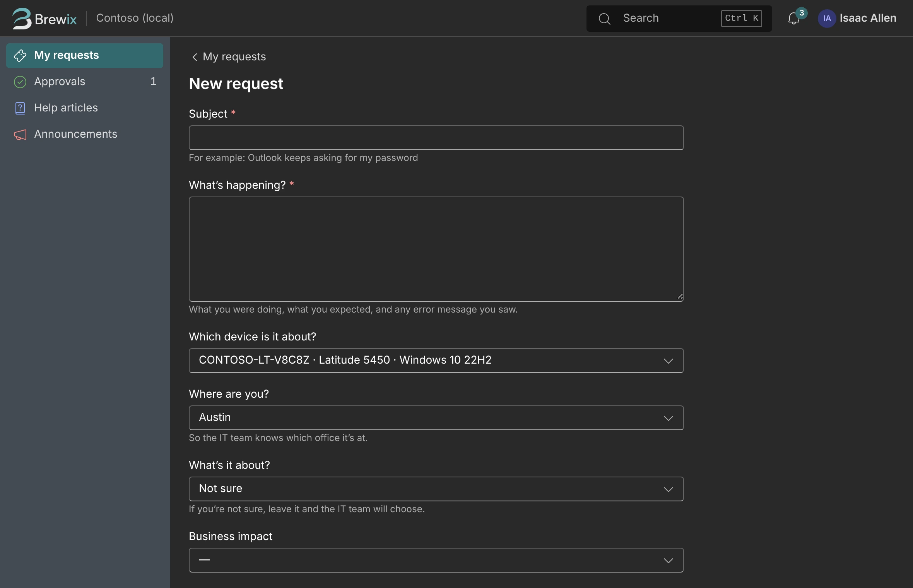This screenshot has height=588, width=913.
Task: Click the search magnifier icon
Action: pyautogui.click(x=604, y=19)
